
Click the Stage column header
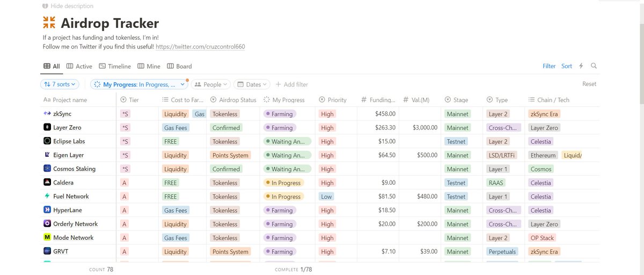click(462, 100)
